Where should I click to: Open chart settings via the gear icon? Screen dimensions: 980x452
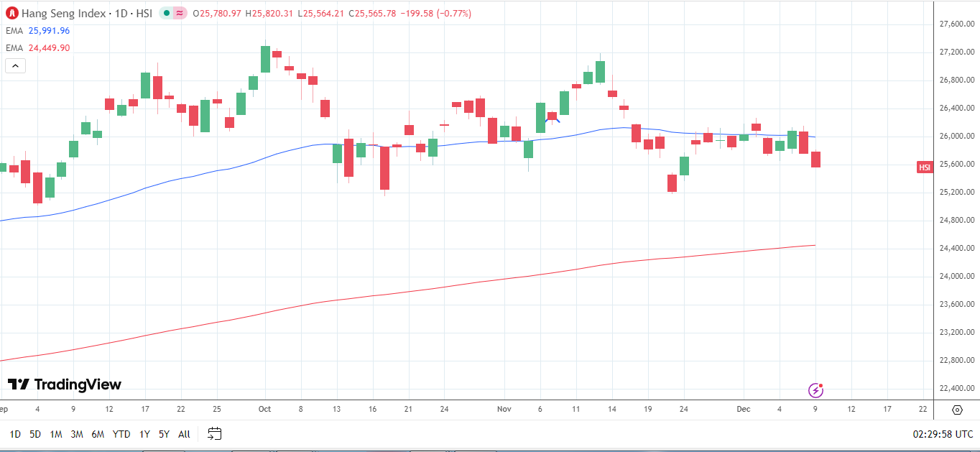(x=956, y=410)
